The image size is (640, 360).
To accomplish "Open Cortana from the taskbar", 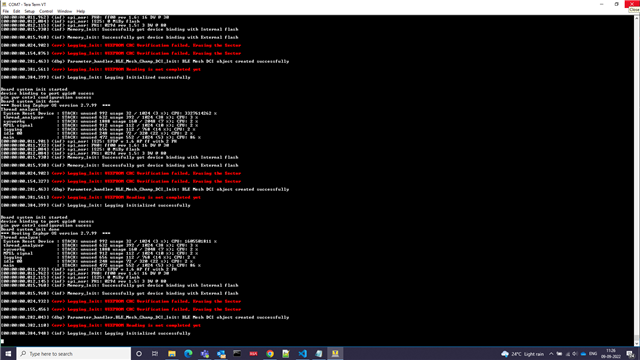I will click(x=139, y=353).
